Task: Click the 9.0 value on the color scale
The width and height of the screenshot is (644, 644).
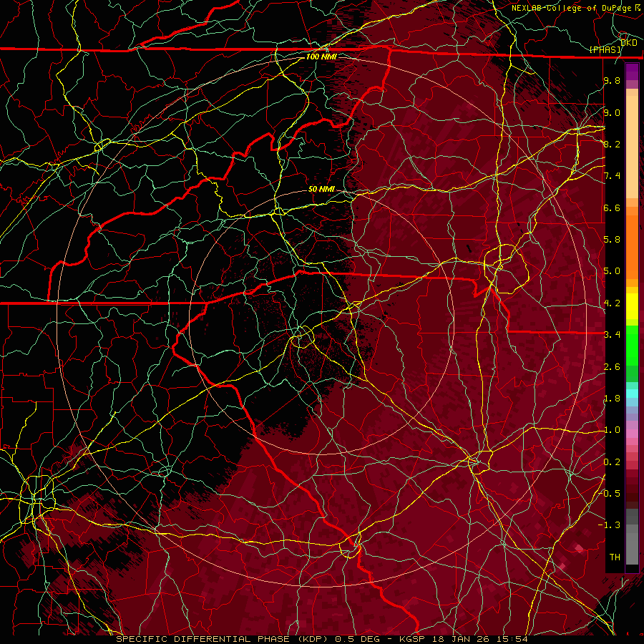Action: coord(612,112)
